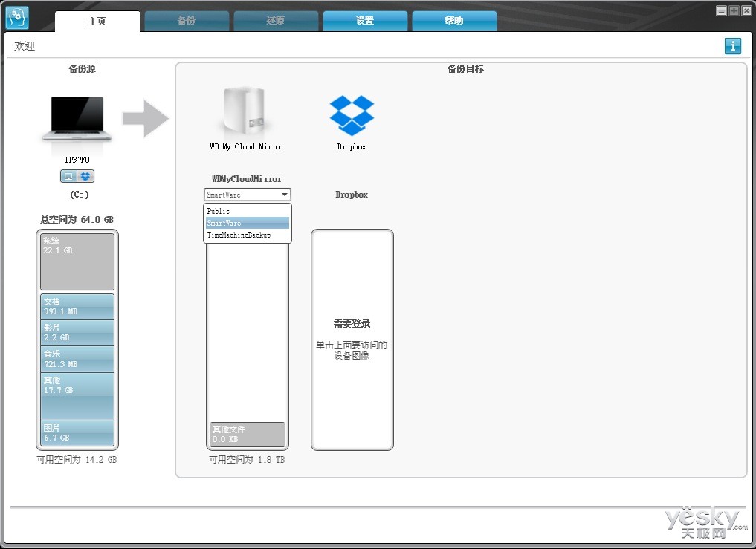Select the TP37F0 laptop backup source
756x549 pixels.
coord(77,119)
